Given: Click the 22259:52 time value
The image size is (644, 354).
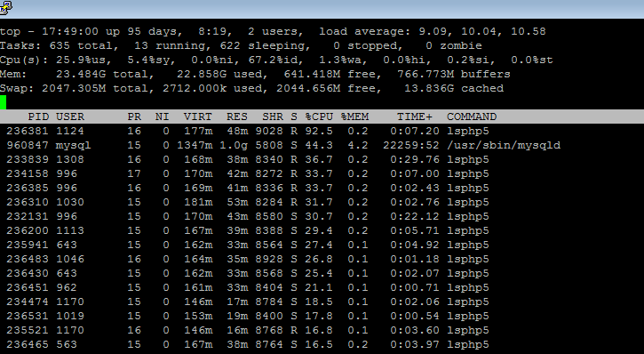Looking at the screenshot, I should [x=411, y=145].
